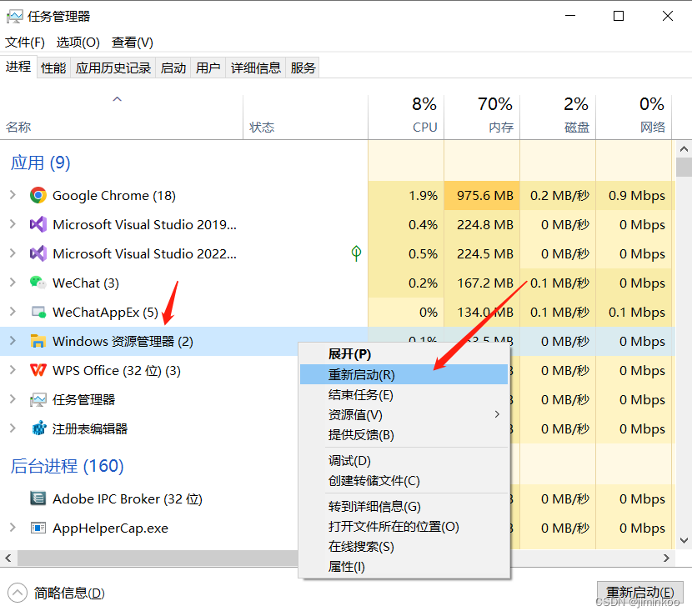Click the green leaf suspended status icon

point(356,253)
